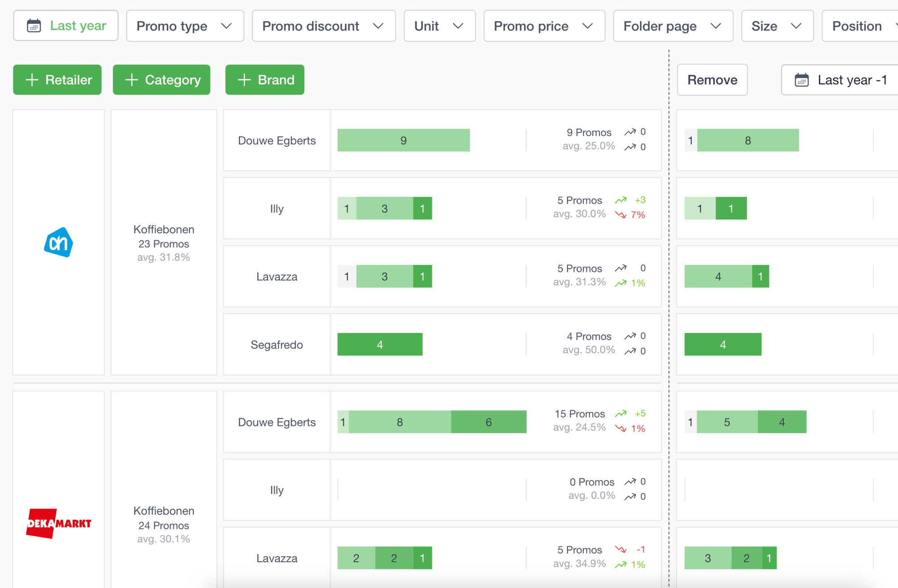Click the plus icon on the Brand button
898x588 pixels.
[244, 80]
